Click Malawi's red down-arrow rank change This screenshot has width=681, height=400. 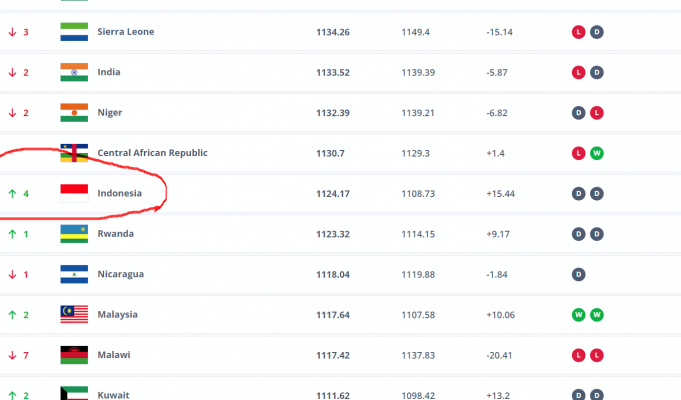pos(13,355)
